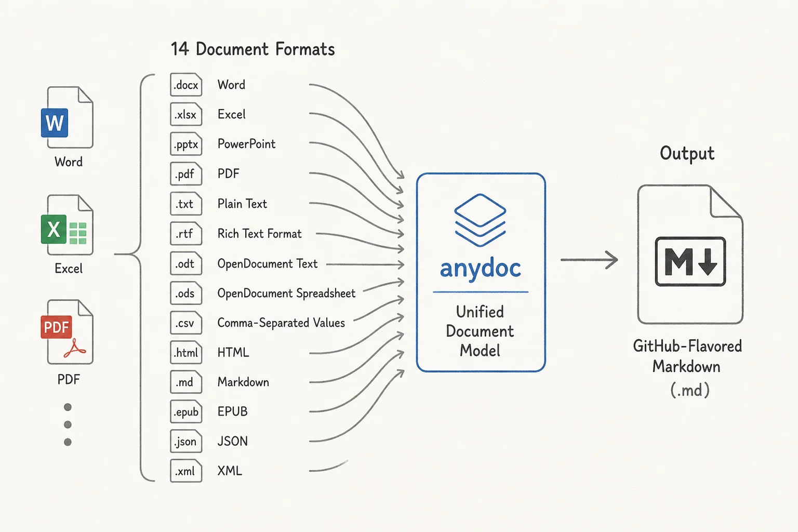Image resolution: width=798 pixels, height=532 pixels.
Task: Click the "HTML" format label
Action: [233, 352]
